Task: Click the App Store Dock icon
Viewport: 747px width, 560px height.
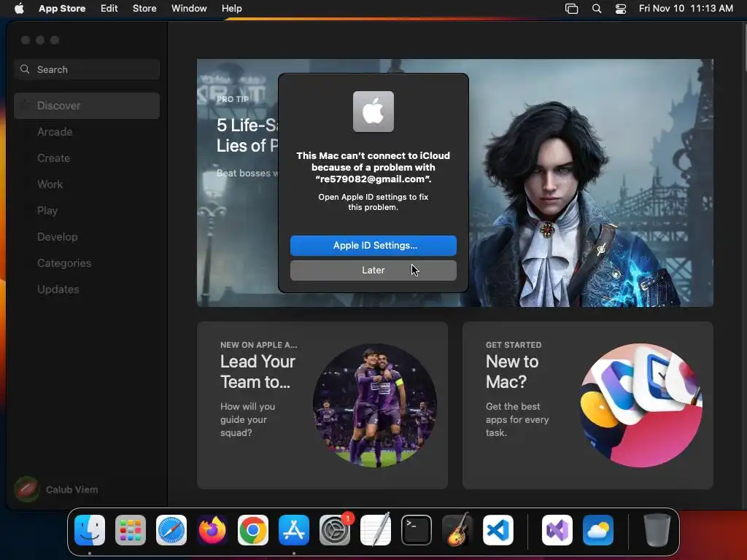Action: pyautogui.click(x=294, y=530)
